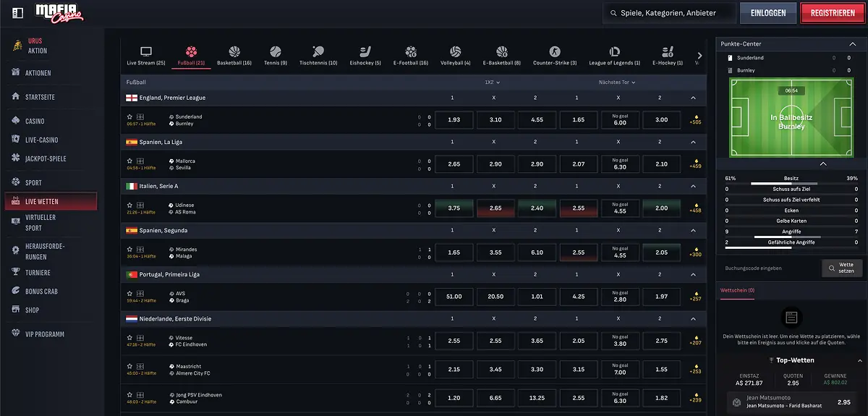Favorite the Mirandes vs Malaga match star

[130, 249]
